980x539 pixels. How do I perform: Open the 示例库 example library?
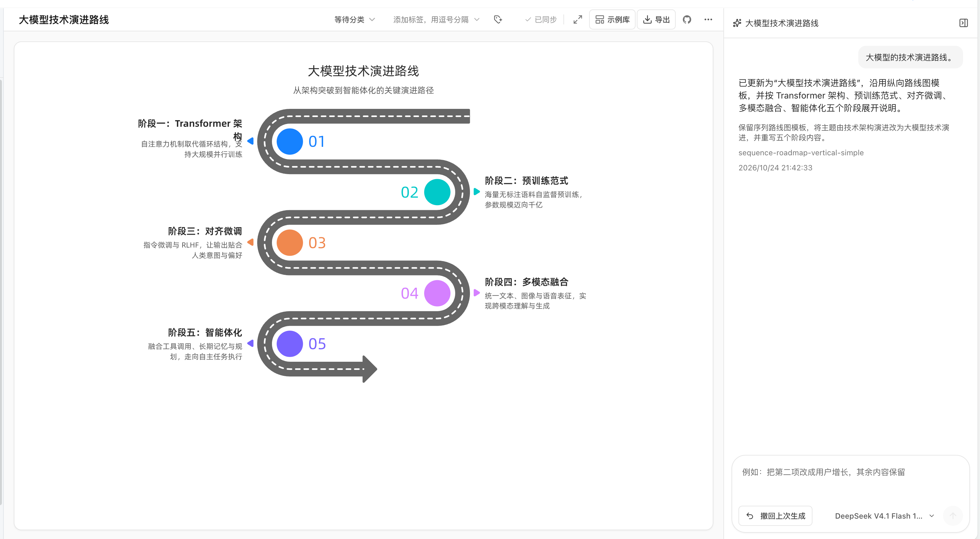[612, 19]
